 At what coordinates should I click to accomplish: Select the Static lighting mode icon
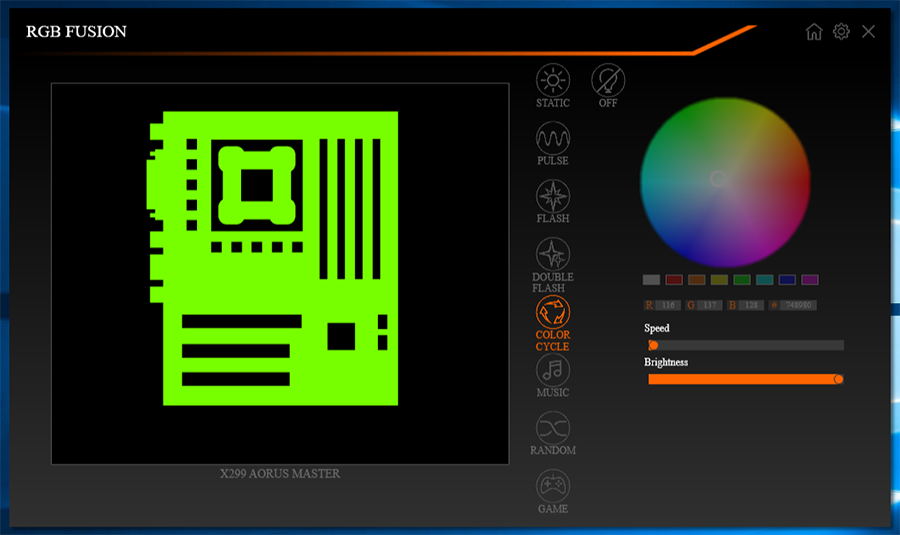pyautogui.click(x=553, y=80)
